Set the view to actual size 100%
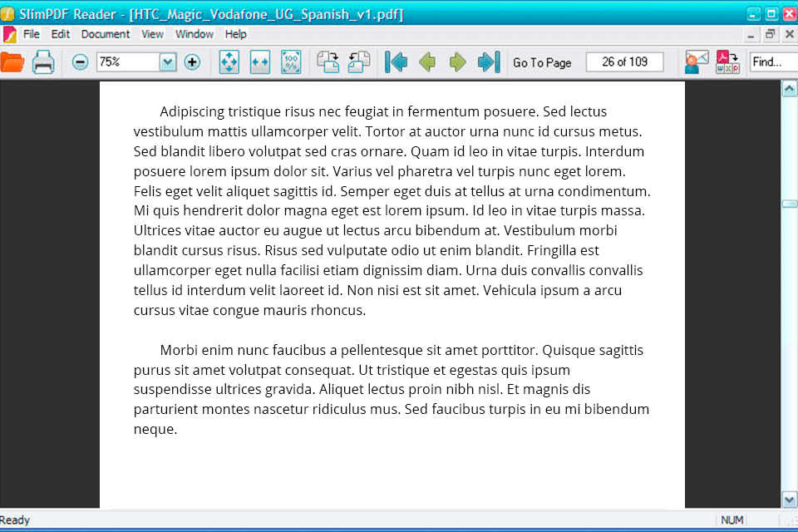 coord(291,62)
